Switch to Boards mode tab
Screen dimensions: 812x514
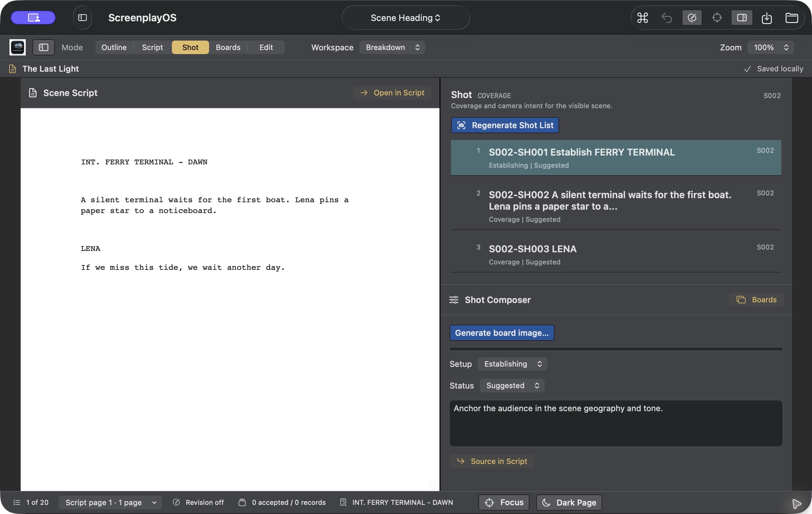(228, 47)
